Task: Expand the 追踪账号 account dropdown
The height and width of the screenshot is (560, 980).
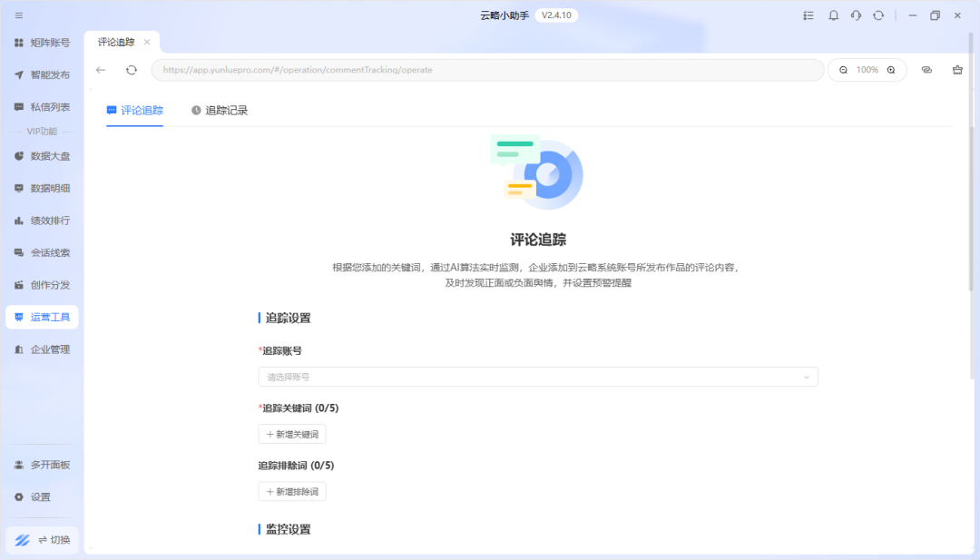Action: [537, 377]
